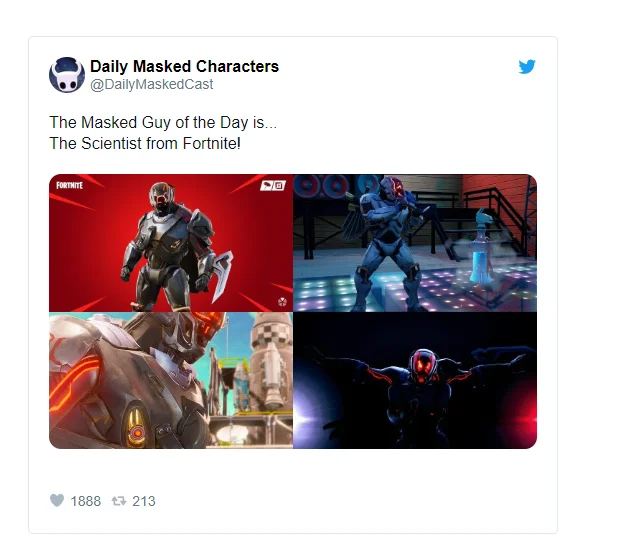Image resolution: width=619 pixels, height=544 pixels.
Task: Click the glowing red mask in dark image
Action: 423,364
